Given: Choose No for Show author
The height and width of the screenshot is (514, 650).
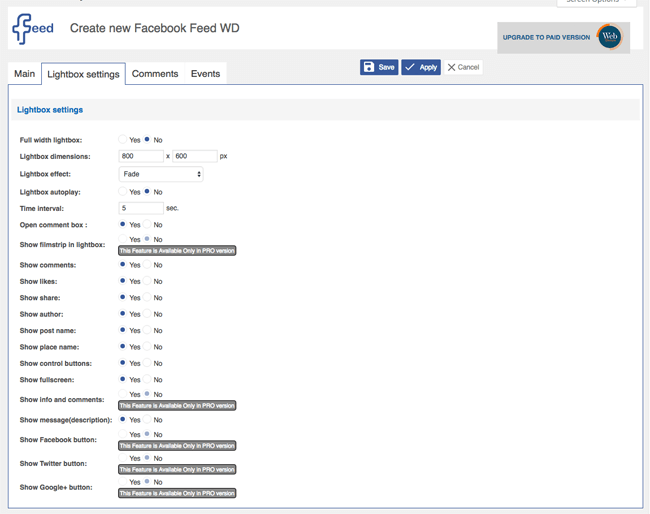Looking at the screenshot, I should point(147,314).
